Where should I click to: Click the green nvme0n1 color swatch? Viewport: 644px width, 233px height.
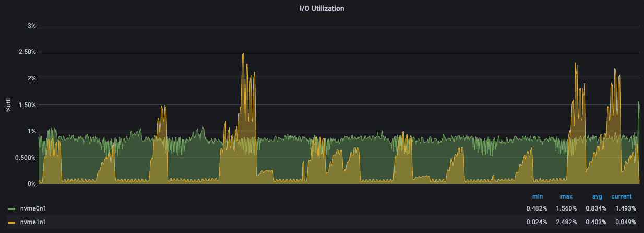(x=11, y=209)
